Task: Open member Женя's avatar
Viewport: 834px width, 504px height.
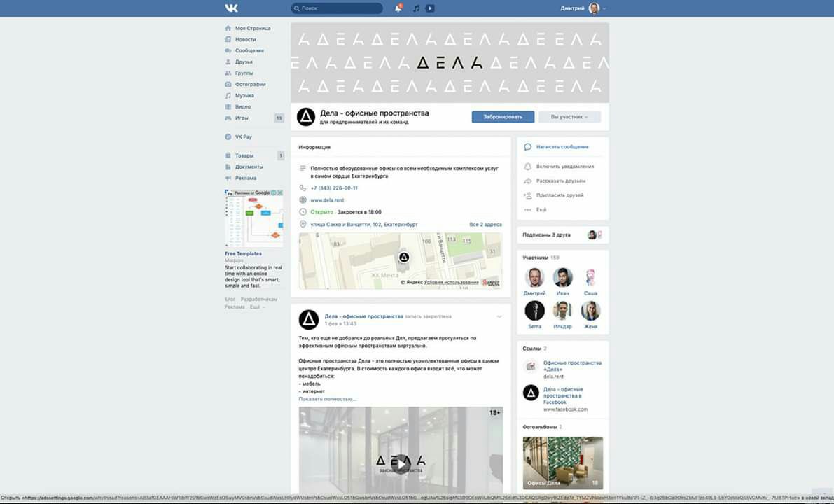Action: pyautogui.click(x=590, y=311)
